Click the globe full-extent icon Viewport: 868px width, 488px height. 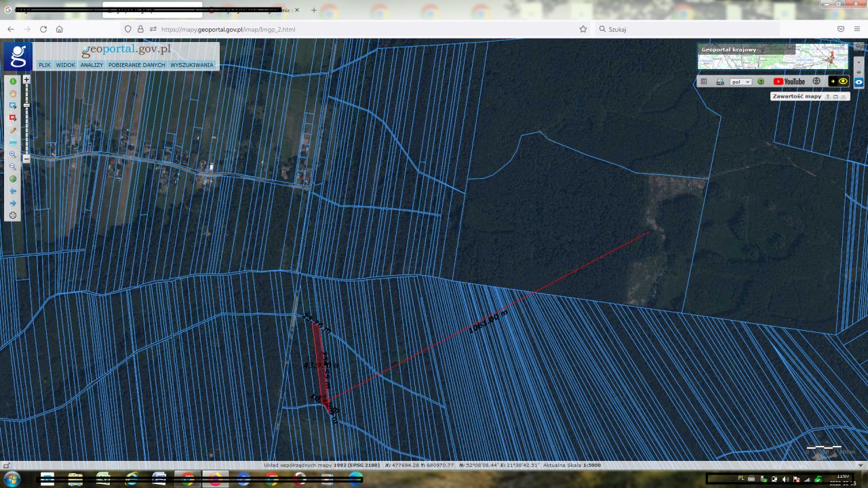click(x=13, y=179)
